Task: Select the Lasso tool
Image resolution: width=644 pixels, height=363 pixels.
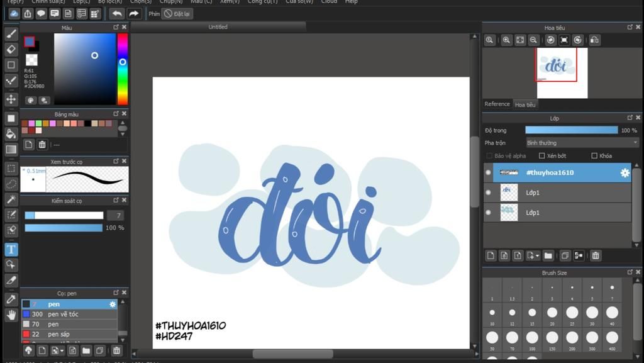Action: (x=11, y=184)
